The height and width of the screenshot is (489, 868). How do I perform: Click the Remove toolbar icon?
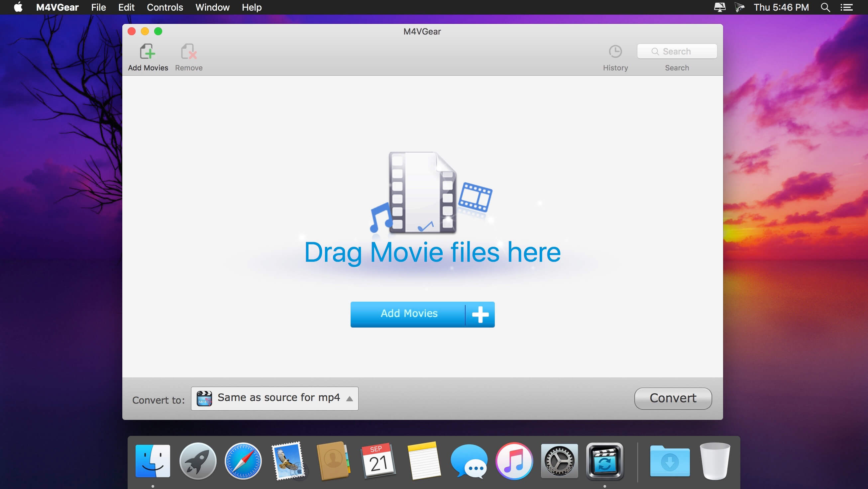pyautogui.click(x=189, y=52)
